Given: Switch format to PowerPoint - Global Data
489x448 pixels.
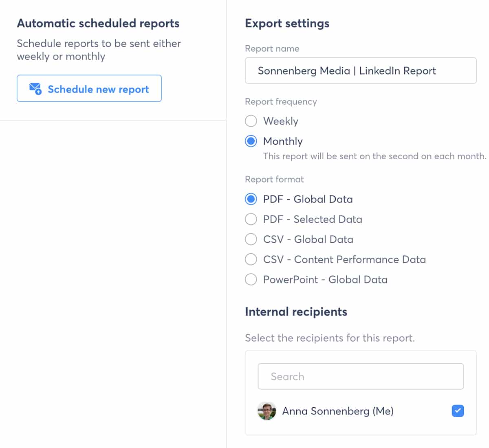Looking at the screenshot, I should (x=251, y=279).
